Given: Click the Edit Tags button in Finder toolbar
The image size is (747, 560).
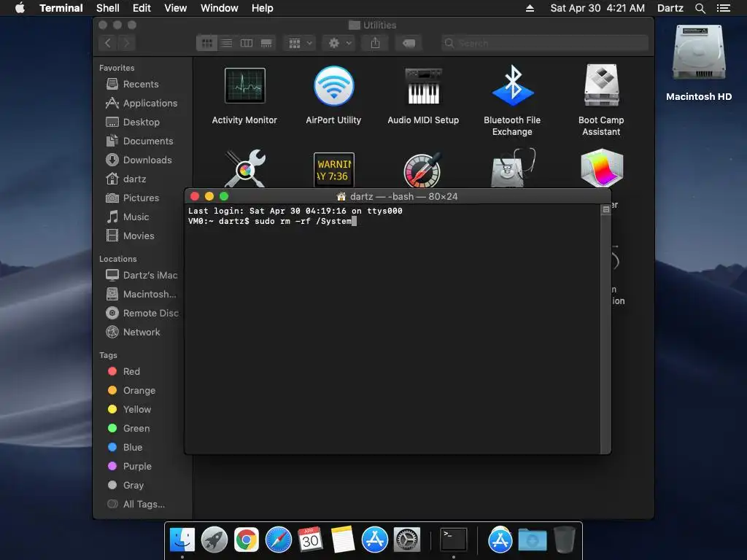Looking at the screenshot, I should point(409,43).
